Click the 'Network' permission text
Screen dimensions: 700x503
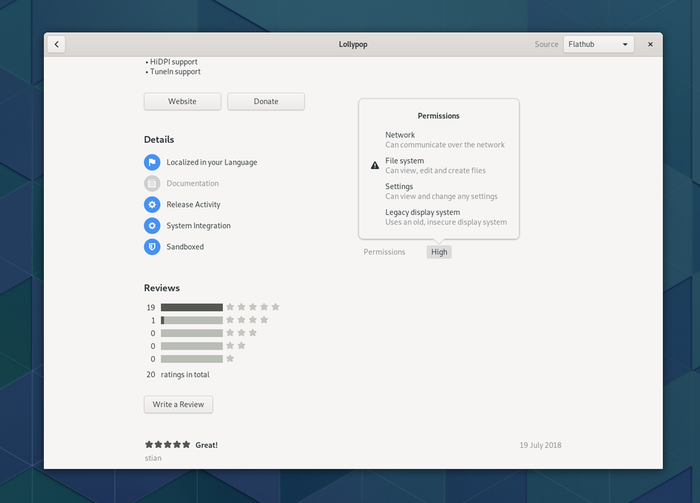coord(400,135)
